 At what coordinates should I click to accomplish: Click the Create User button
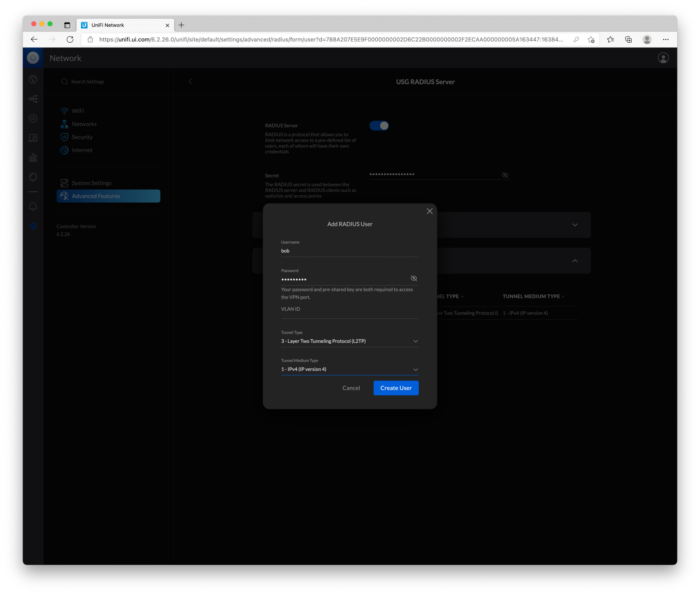tap(396, 388)
